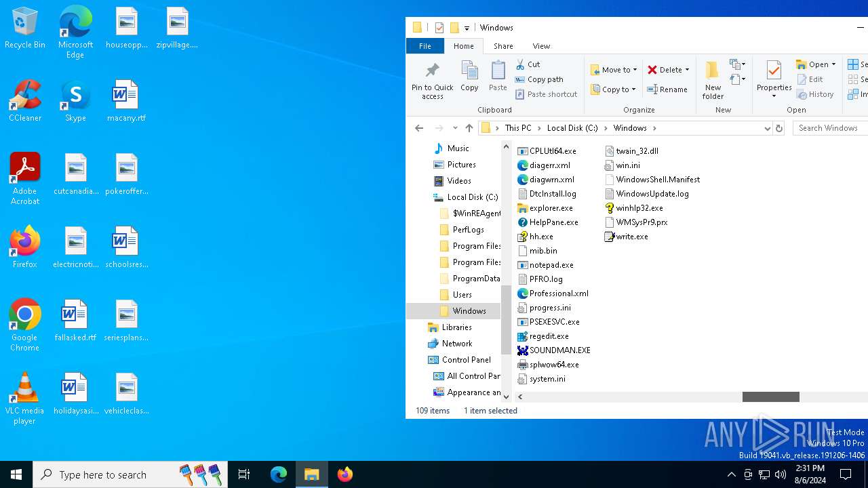Select Recycle Bin desktop icon

point(25,28)
